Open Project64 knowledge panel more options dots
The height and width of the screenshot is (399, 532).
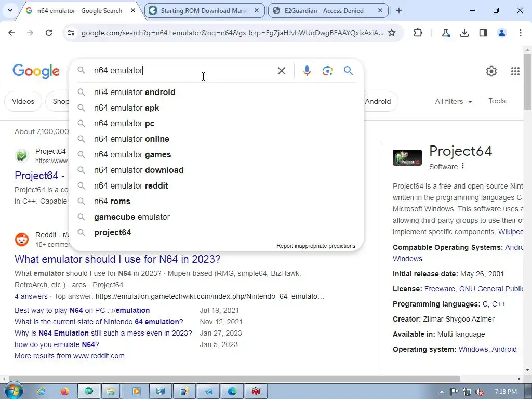(463, 166)
